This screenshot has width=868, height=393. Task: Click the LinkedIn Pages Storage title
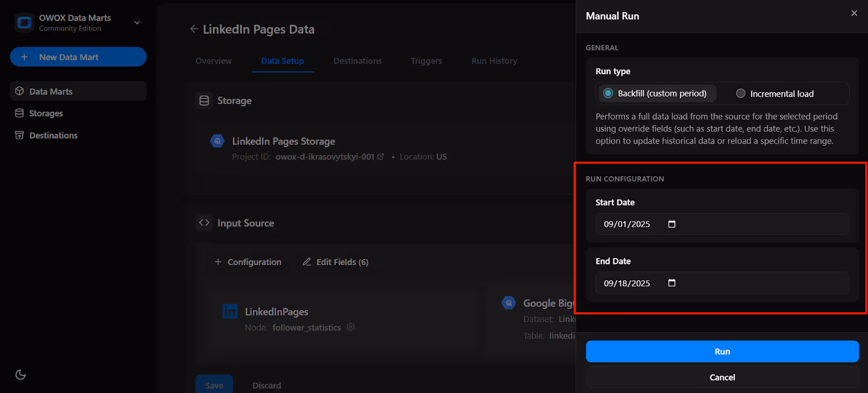coord(284,141)
